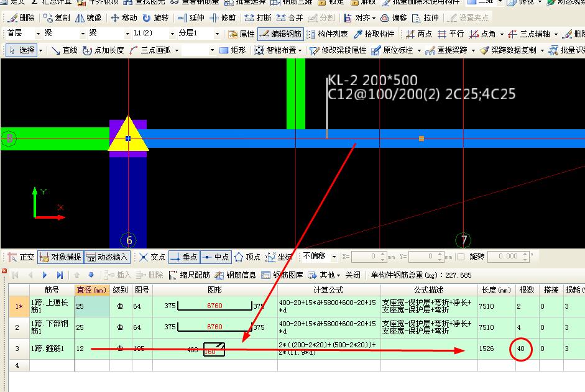The image size is (585, 392).
Task: Open 钢筋图库 rebar shape library
Action: tap(282, 275)
